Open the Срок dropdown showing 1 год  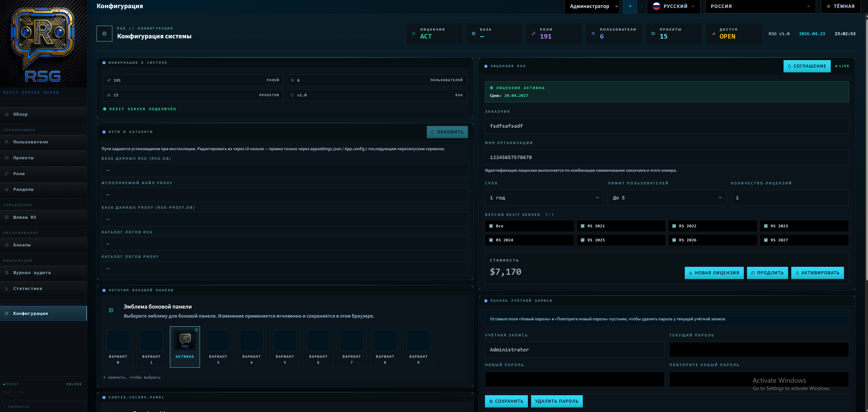point(544,198)
